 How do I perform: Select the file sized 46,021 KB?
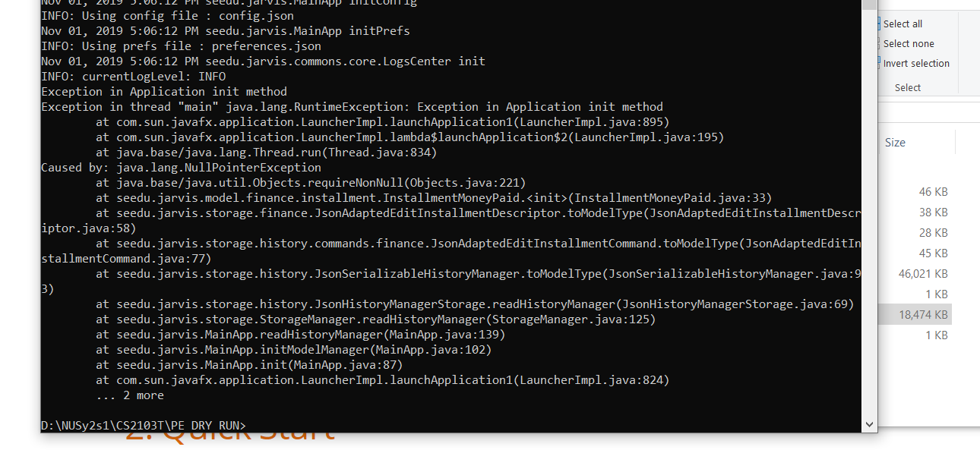coord(922,274)
